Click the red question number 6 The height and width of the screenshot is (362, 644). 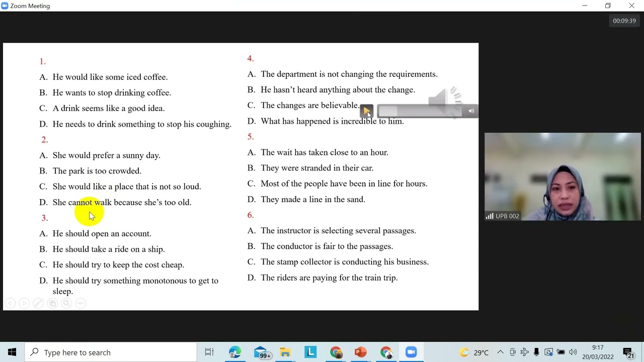250,215
